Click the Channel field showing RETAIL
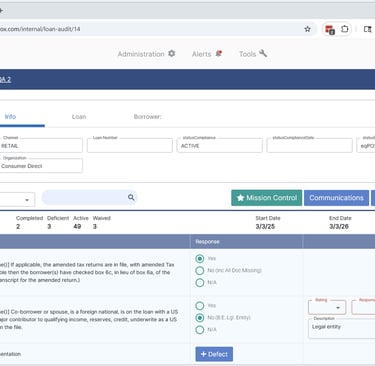 point(41,146)
